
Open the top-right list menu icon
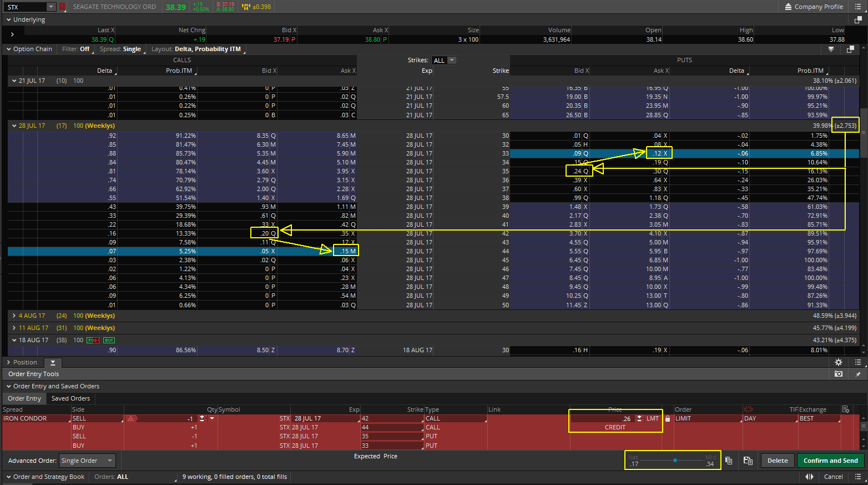(x=859, y=7)
